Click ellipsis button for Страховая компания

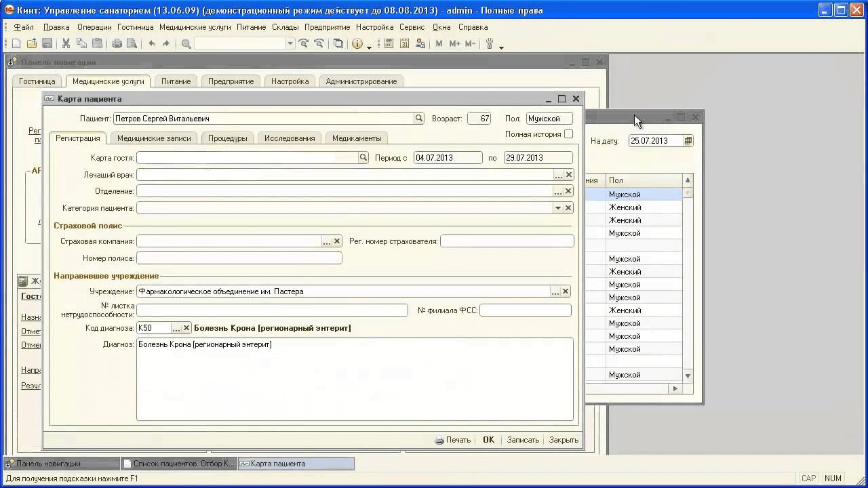pos(326,241)
